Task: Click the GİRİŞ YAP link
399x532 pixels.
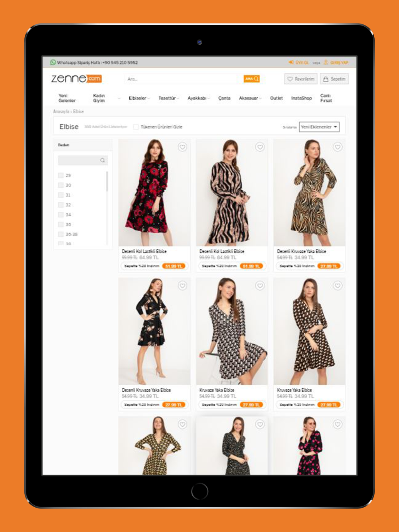Action: [339, 63]
